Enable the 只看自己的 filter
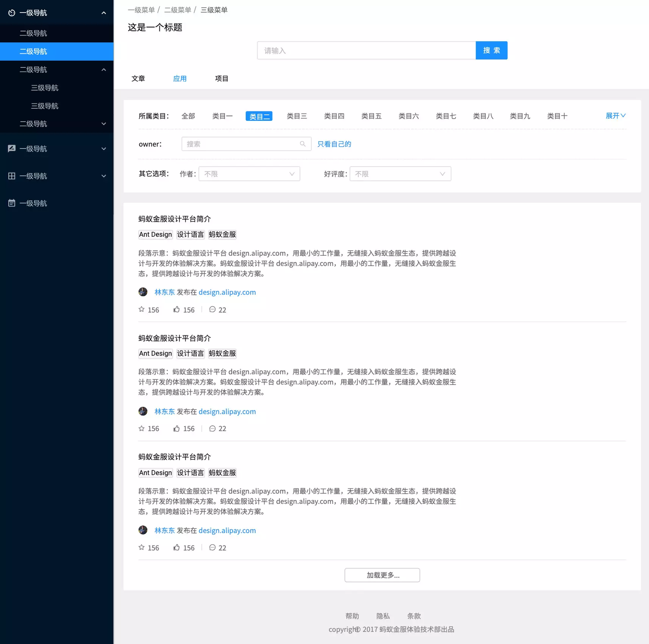 (334, 144)
